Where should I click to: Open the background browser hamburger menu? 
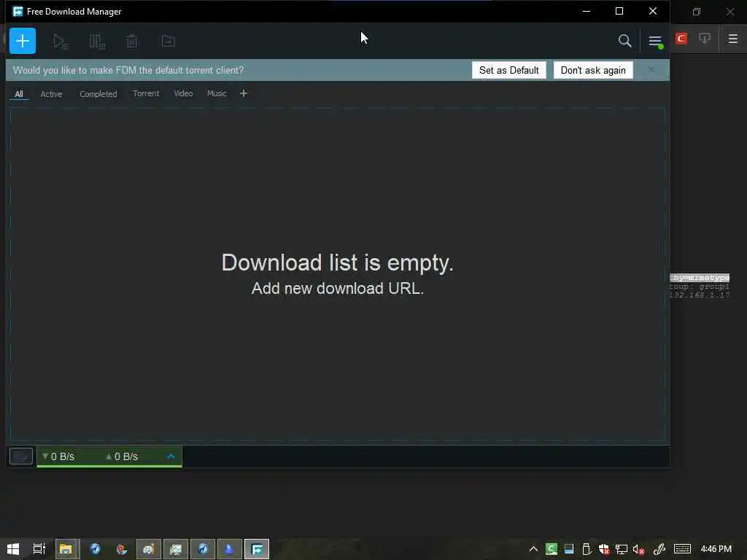733,39
